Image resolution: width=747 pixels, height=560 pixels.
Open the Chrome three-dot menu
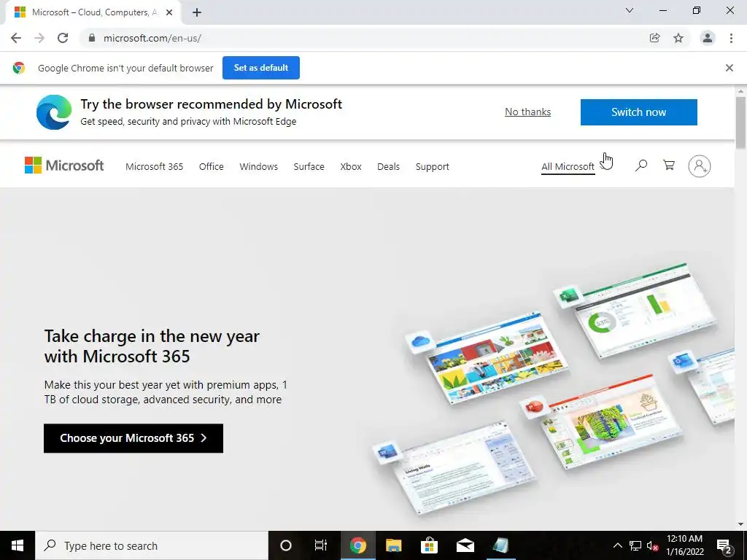click(x=731, y=38)
